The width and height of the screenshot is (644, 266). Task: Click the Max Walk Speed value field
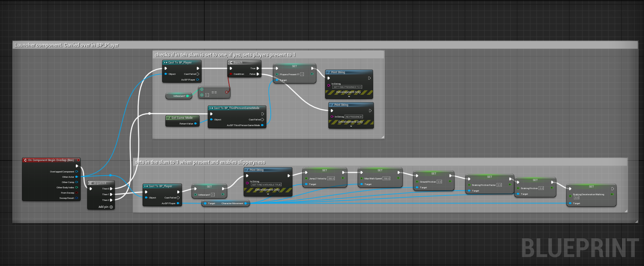pyautogui.click(x=386, y=179)
